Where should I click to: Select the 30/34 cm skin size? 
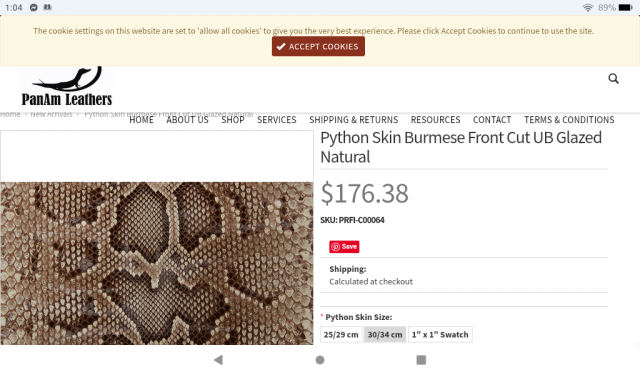tap(385, 335)
